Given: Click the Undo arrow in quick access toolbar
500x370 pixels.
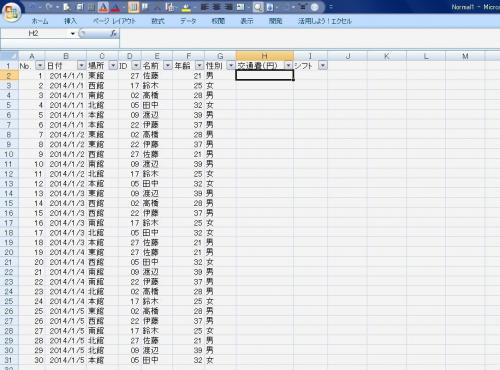Looking at the screenshot, I should point(32,7).
